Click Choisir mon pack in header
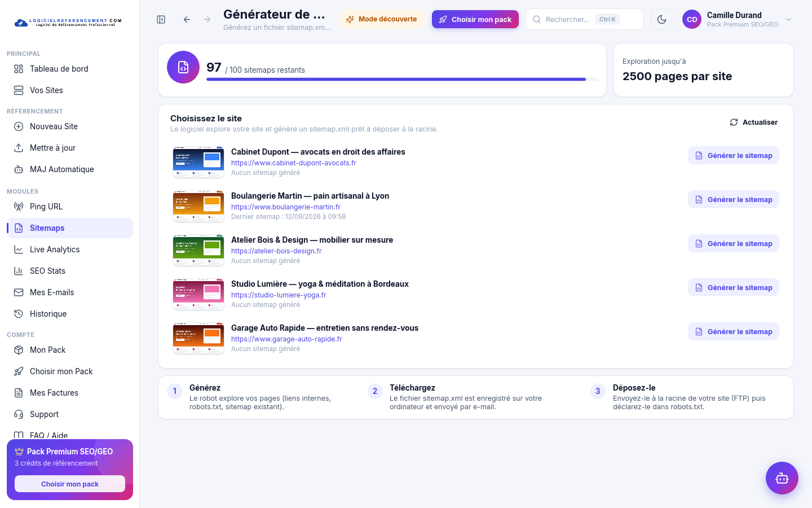This screenshot has width=812, height=508. point(475,19)
